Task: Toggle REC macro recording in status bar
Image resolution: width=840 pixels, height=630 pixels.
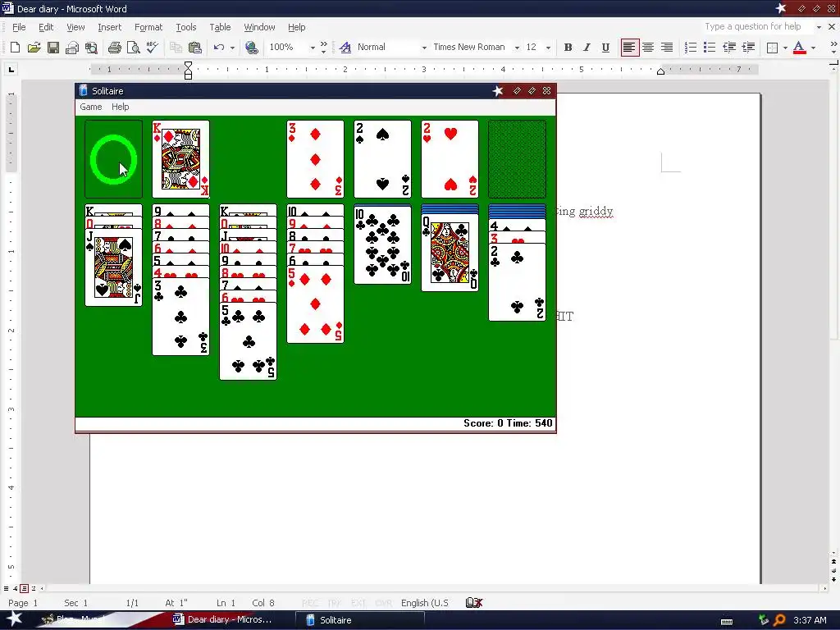Action: tap(310, 603)
